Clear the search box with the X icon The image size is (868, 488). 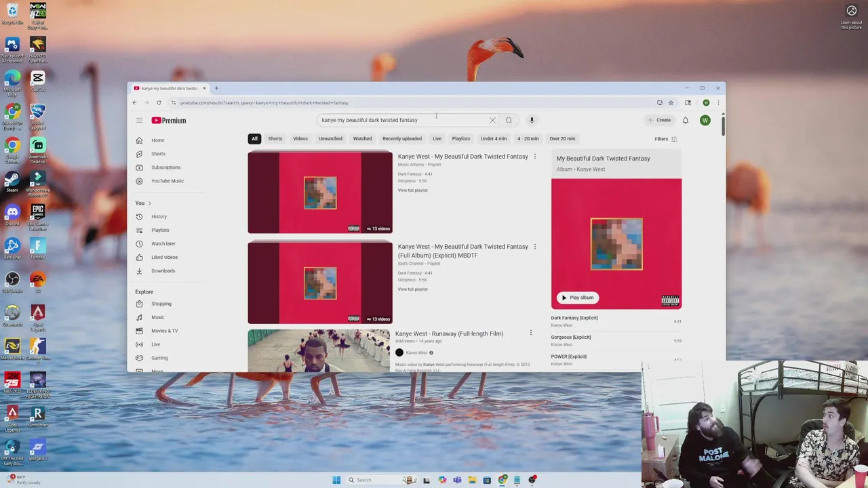pos(492,121)
